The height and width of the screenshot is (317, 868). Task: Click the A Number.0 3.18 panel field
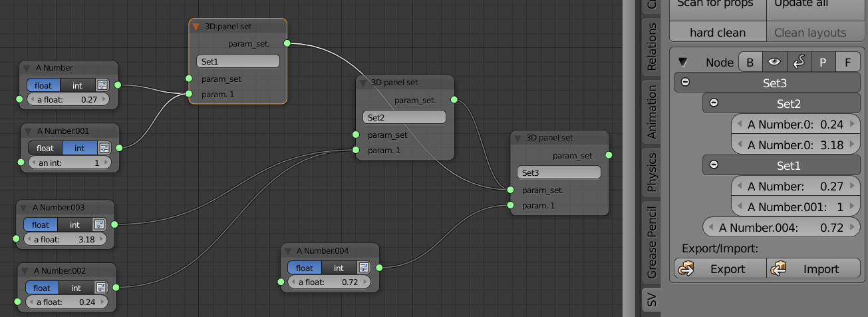(795, 145)
